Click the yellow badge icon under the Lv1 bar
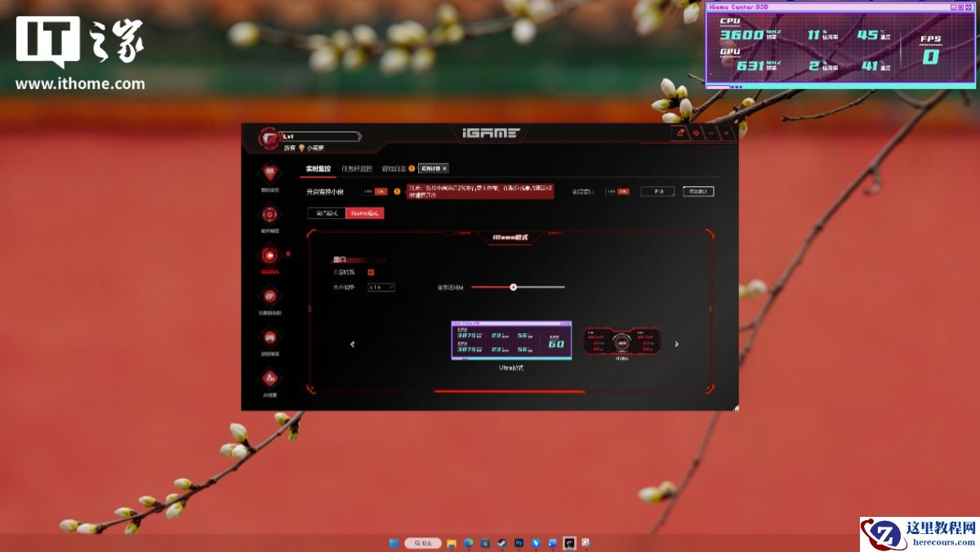The height and width of the screenshot is (552, 980). coord(301,148)
